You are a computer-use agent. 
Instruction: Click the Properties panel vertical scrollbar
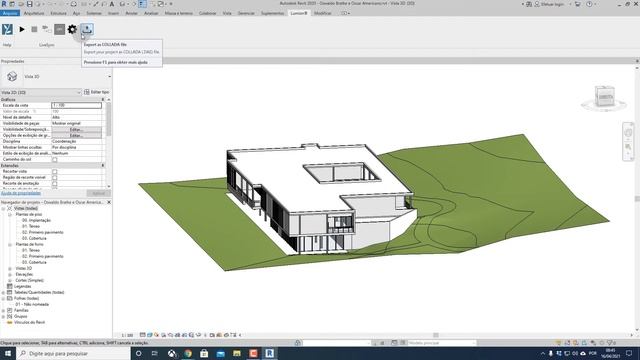coord(109,119)
